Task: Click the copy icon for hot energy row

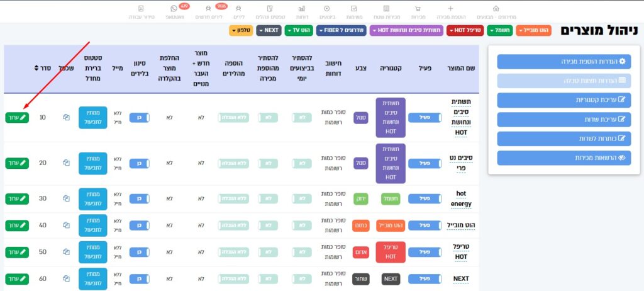Action: pyautogui.click(x=66, y=198)
